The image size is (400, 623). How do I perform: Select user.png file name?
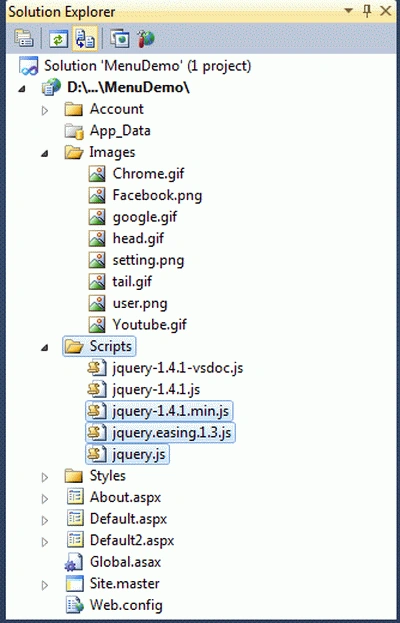(x=140, y=304)
